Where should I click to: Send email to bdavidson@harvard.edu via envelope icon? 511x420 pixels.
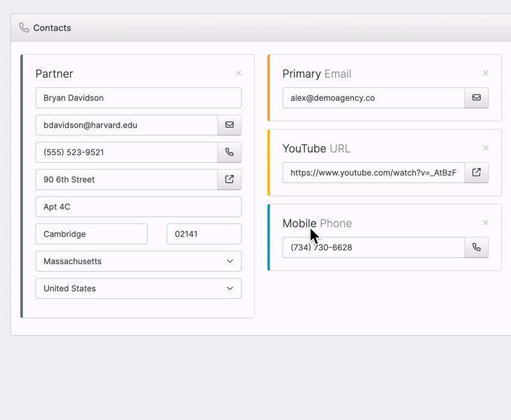pyautogui.click(x=229, y=125)
